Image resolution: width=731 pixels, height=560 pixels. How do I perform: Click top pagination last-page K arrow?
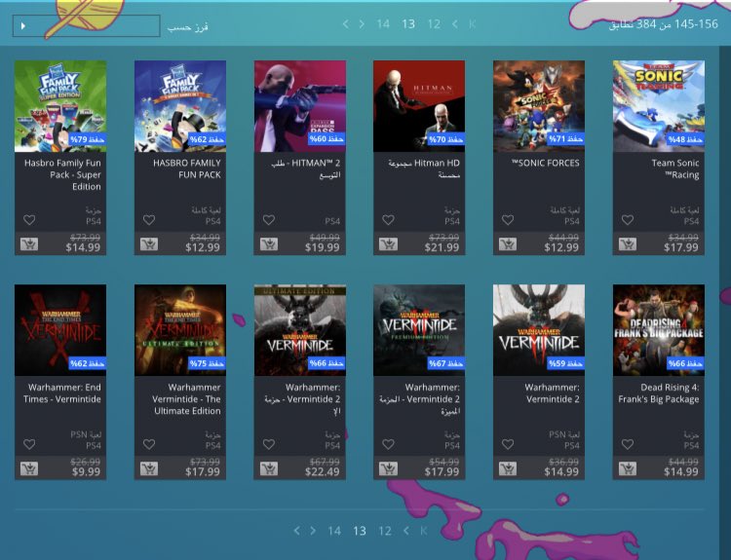pyautogui.click(x=473, y=24)
